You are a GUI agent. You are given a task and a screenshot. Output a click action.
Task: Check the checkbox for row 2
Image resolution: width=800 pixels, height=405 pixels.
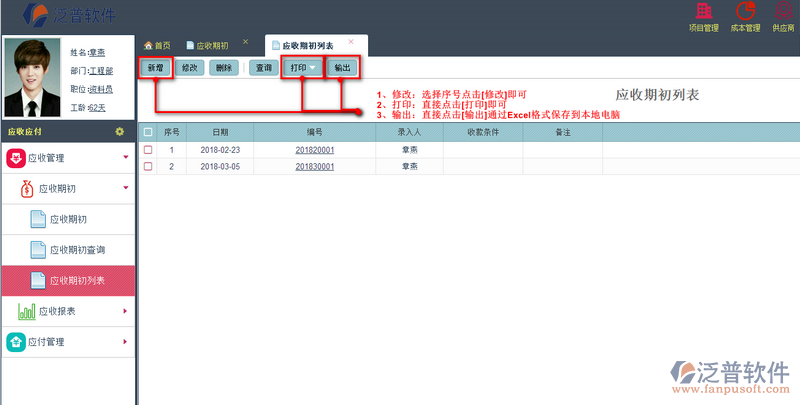pos(148,166)
